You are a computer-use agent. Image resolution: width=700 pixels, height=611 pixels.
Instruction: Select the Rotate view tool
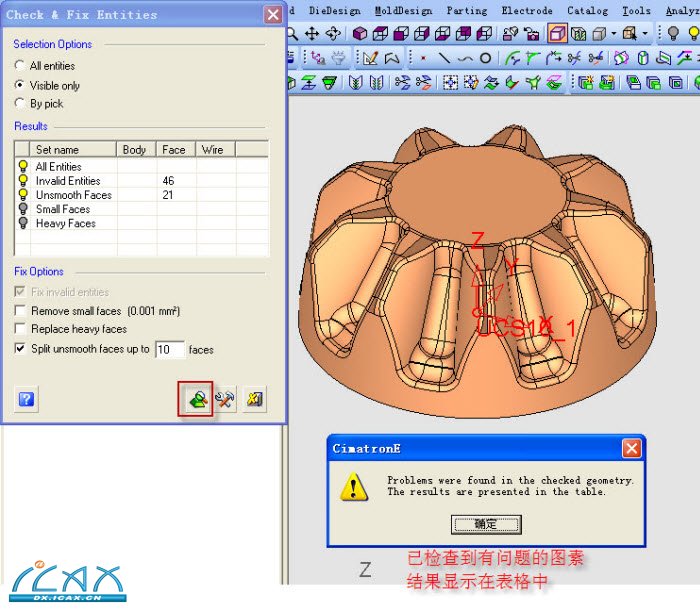click(x=333, y=33)
